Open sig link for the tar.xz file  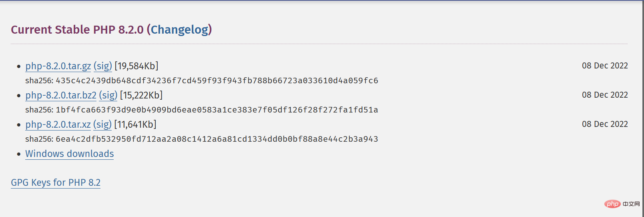pyautogui.click(x=102, y=125)
